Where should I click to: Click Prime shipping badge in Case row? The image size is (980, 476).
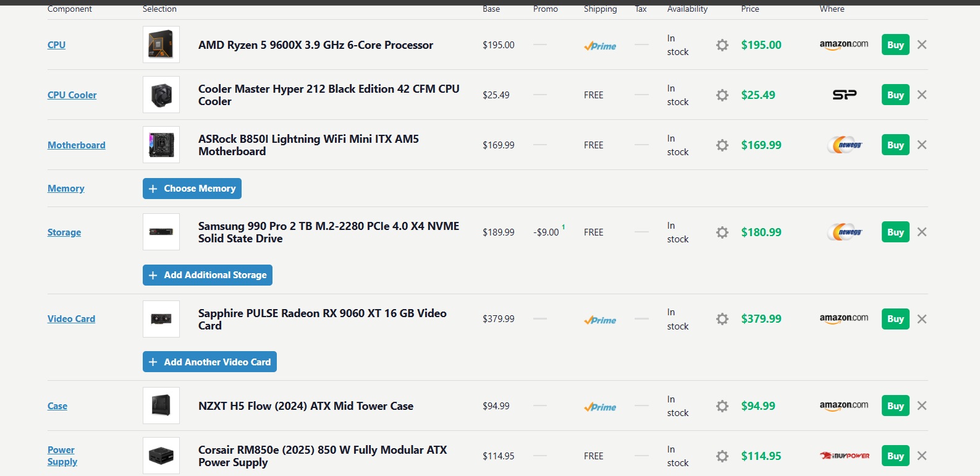[600, 407]
